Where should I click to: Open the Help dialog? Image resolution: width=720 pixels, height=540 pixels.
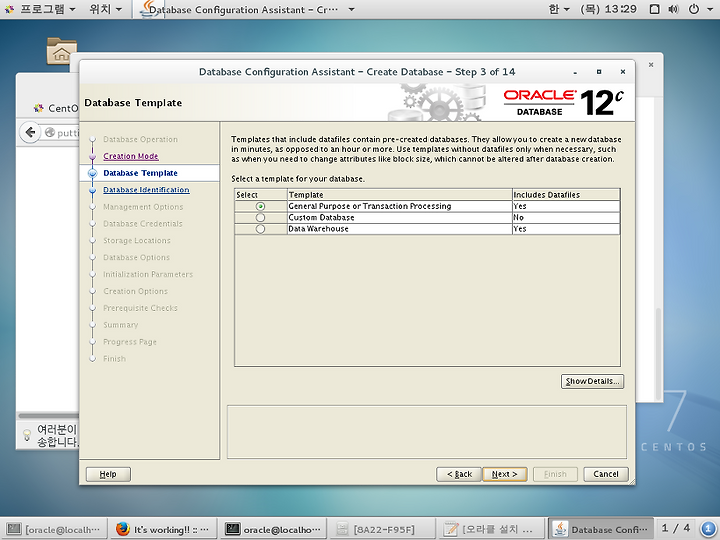pos(108,474)
